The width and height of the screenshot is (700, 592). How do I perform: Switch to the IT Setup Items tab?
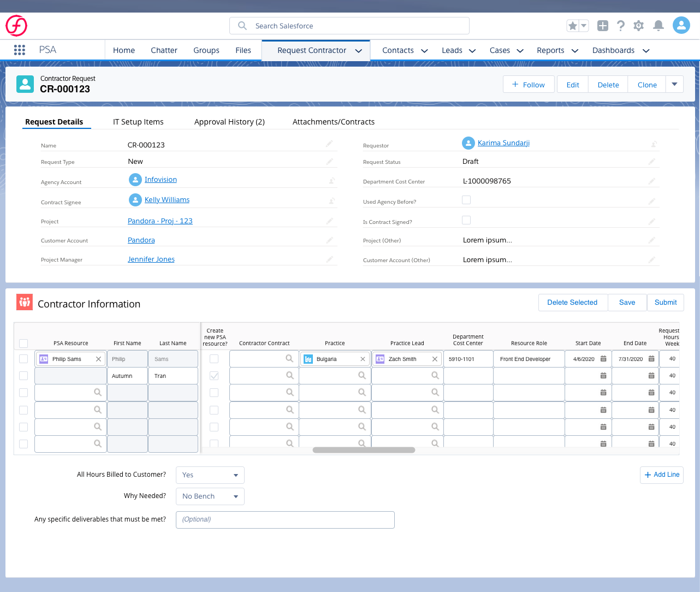point(138,122)
